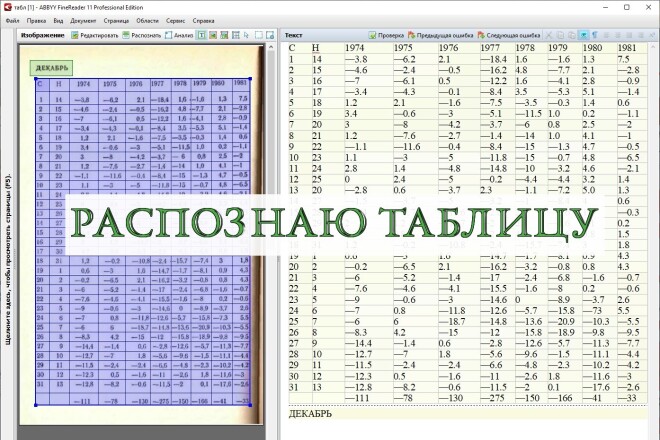Select the Table area drawing tool
Viewport: 660px width, 440px height.
[236, 35]
